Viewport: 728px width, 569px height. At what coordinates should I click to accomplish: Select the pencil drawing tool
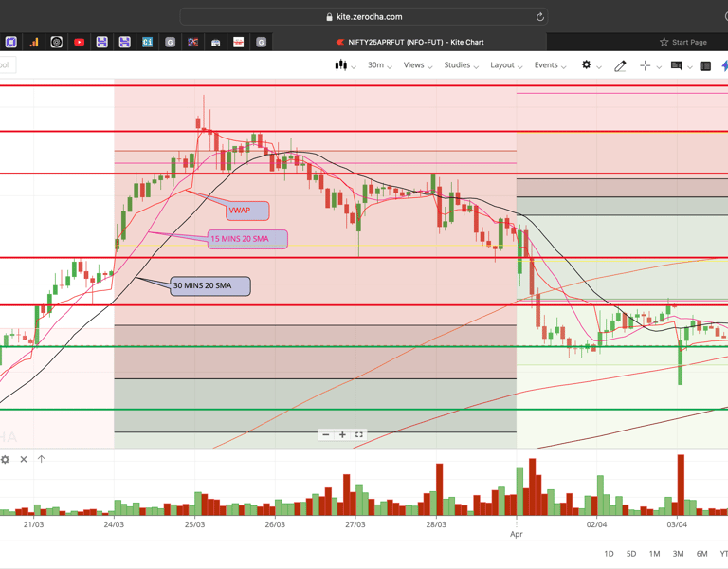point(620,66)
